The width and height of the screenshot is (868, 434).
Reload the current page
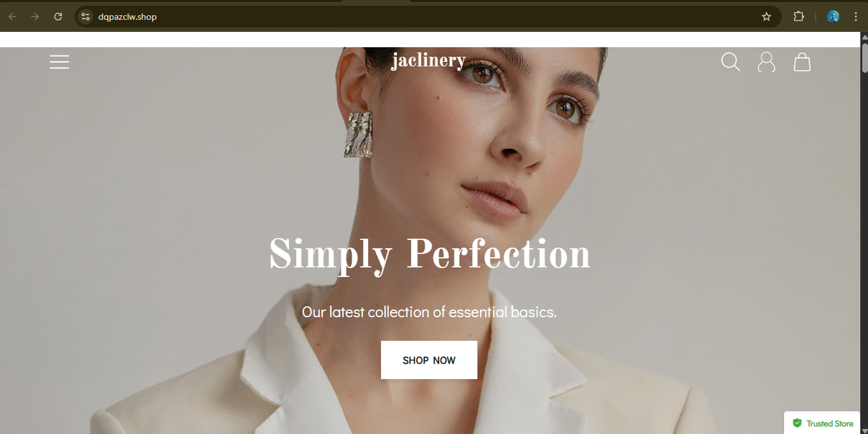click(x=58, y=17)
